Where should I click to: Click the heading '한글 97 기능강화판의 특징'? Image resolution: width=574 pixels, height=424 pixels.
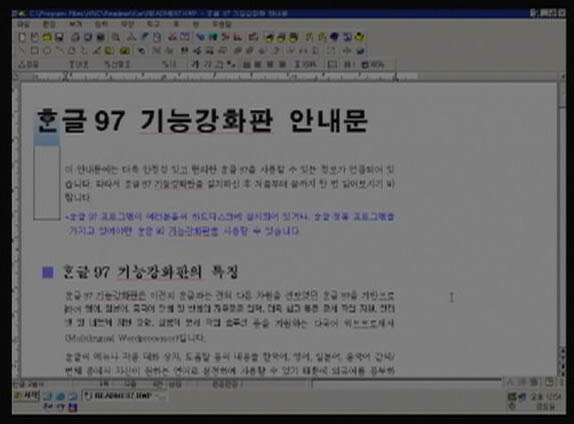click(150, 272)
